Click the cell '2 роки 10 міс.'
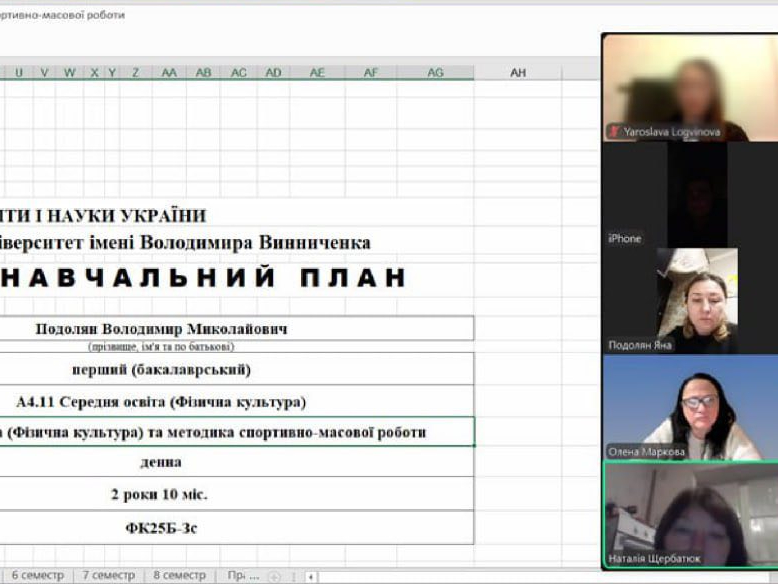The height and width of the screenshot is (584, 778). pyautogui.click(x=237, y=494)
